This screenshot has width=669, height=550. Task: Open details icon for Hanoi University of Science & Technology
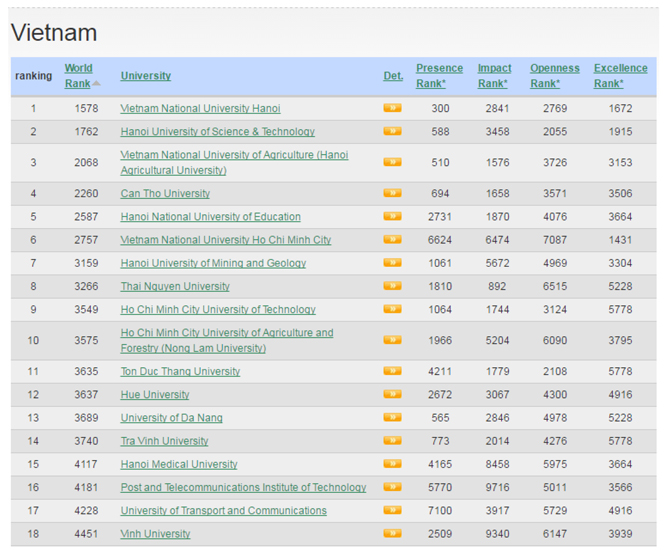pos(392,131)
